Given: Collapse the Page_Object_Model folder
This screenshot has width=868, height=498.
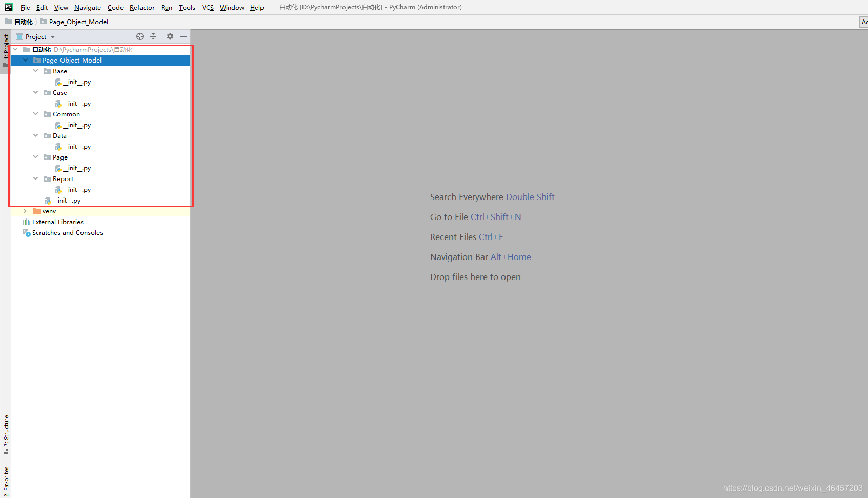Looking at the screenshot, I should (26, 60).
